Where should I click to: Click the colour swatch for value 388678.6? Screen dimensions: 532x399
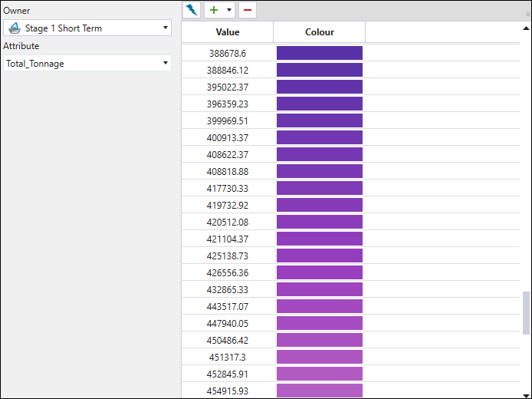(319, 53)
